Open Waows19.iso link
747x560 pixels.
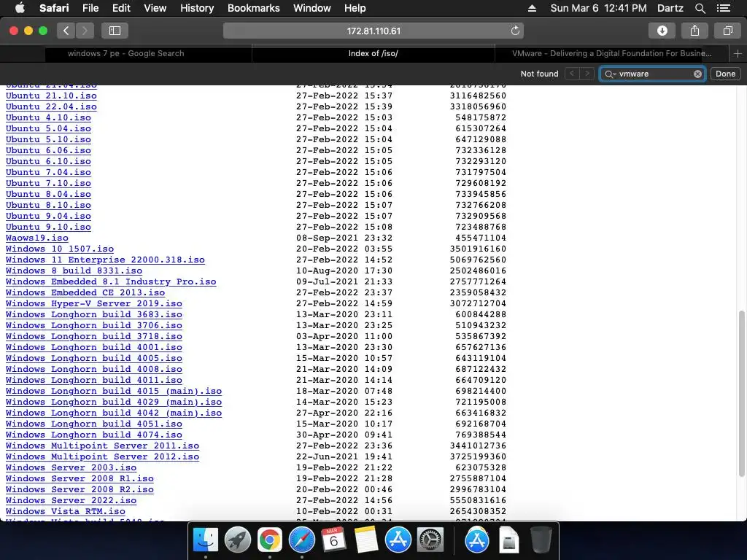(36, 238)
